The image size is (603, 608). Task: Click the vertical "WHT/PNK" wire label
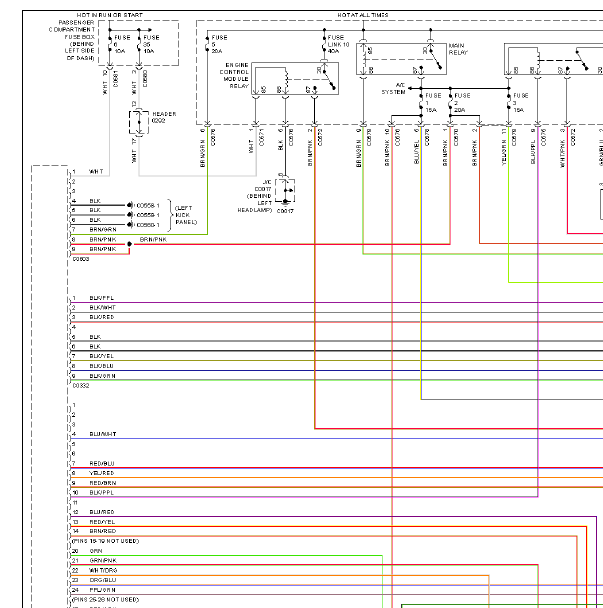point(563,154)
